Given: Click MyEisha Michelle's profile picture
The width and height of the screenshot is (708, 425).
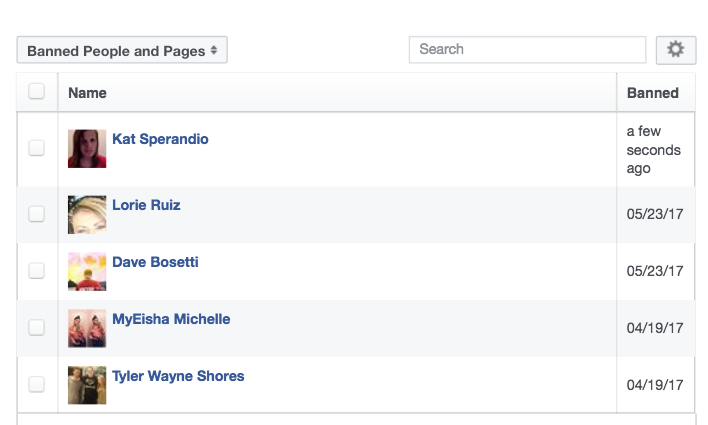Looking at the screenshot, I should tap(87, 329).
